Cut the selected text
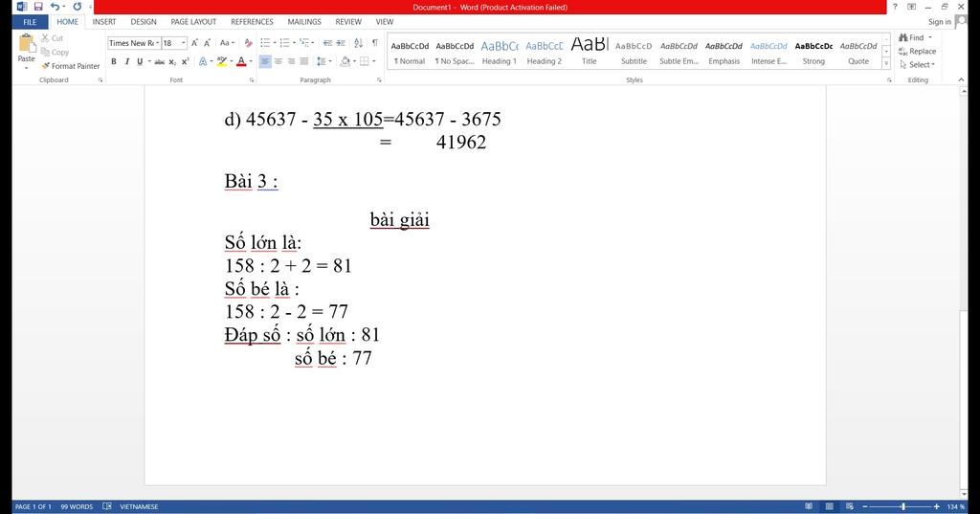 point(52,38)
